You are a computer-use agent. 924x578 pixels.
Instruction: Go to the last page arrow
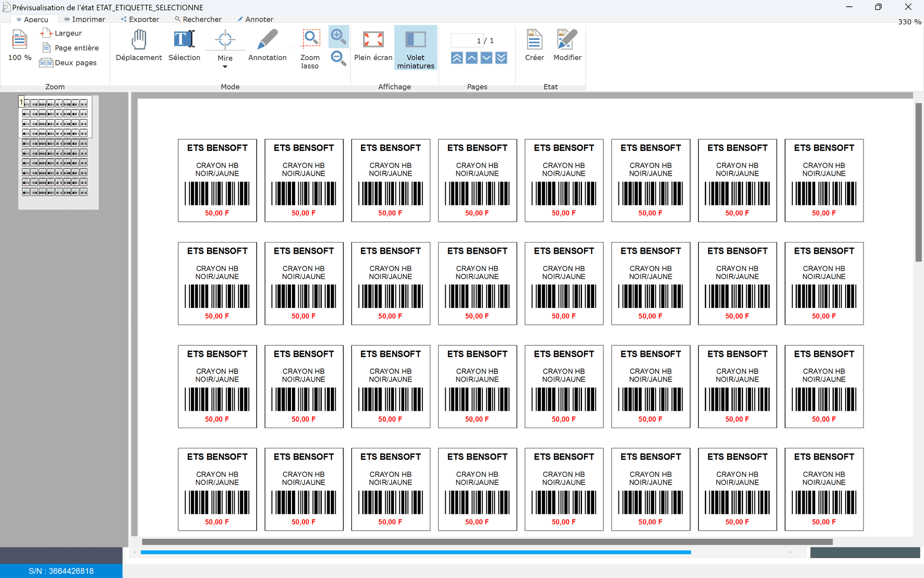[501, 58]
